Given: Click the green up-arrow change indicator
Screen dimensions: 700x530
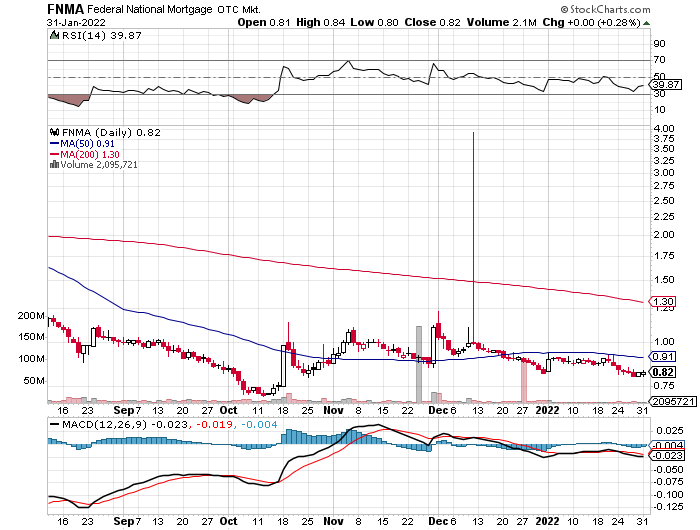Looking at the screenshot, I should pos(646,23).
